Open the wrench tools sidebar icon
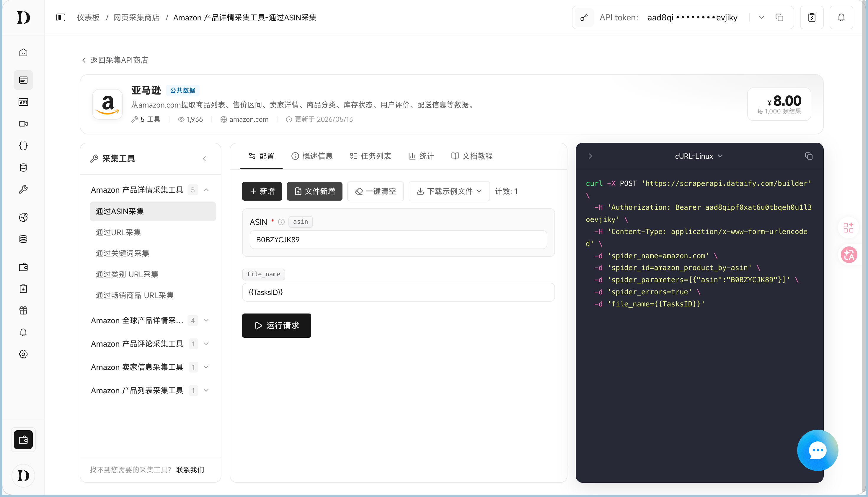 point(23,189)
